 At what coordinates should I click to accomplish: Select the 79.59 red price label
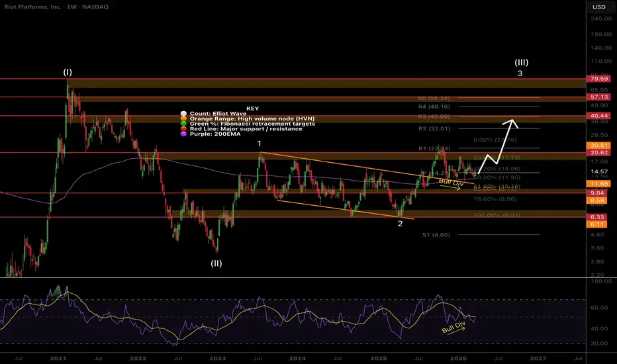[599, 79]
